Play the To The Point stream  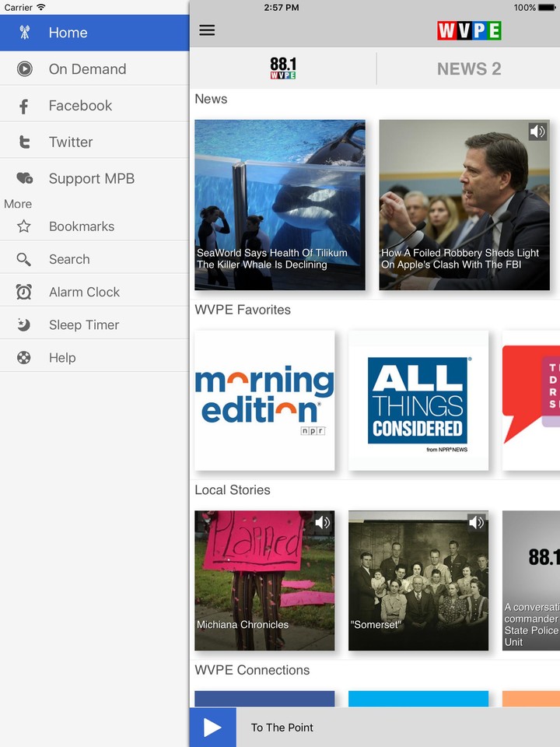pos(212,728)
